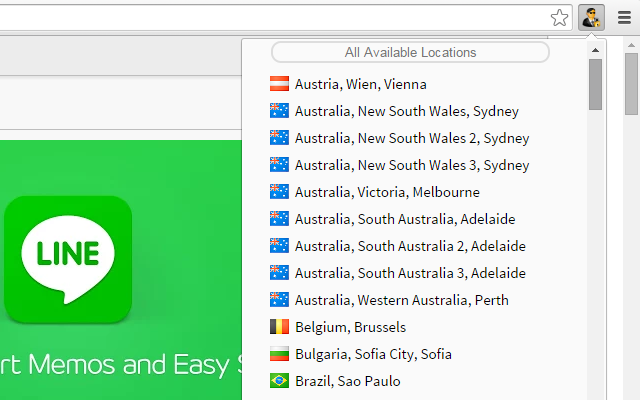Choose Australia, New South Wales 2, Sydney
The height and width of the screenshot is (400, 640).
412,138
